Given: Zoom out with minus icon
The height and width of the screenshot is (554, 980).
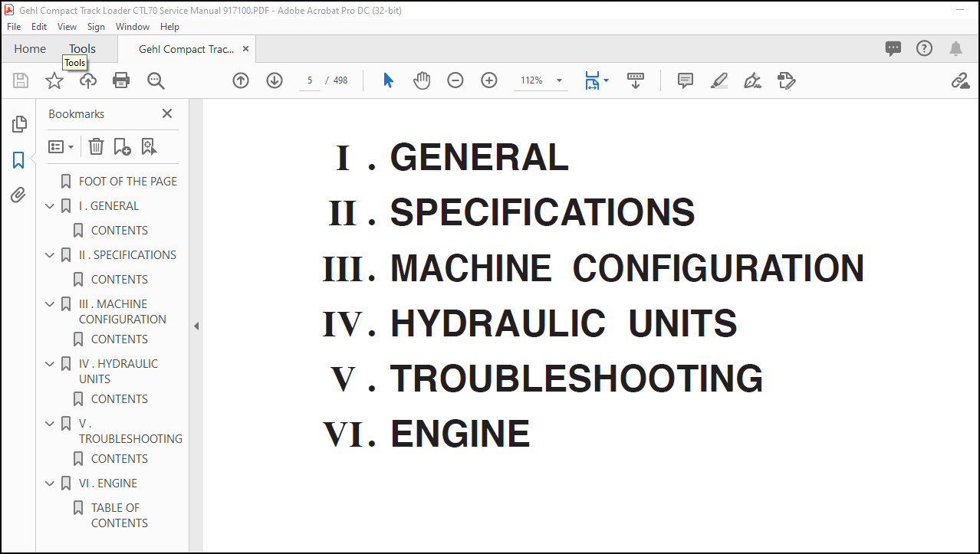Looking at the screenshot, I should (455, 80).
